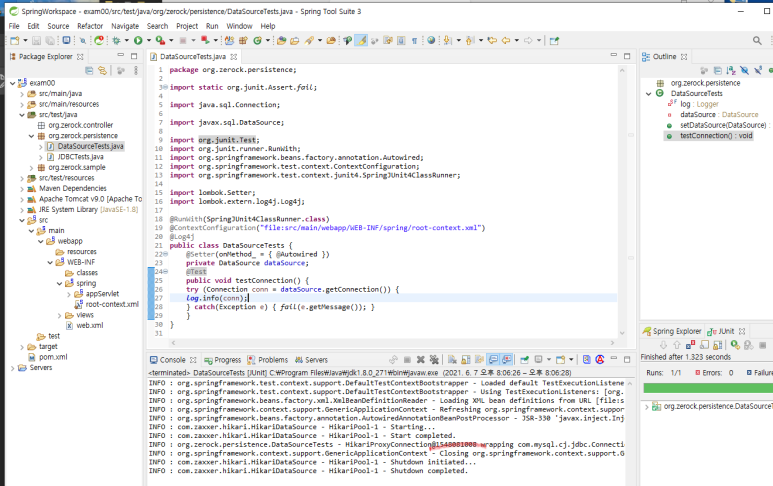The width and height of the screenshot is (773, 486).
Task: Expand the org.zerock.persistence.DataSourceTests JUnit result
Action: (x=647, y=407)
